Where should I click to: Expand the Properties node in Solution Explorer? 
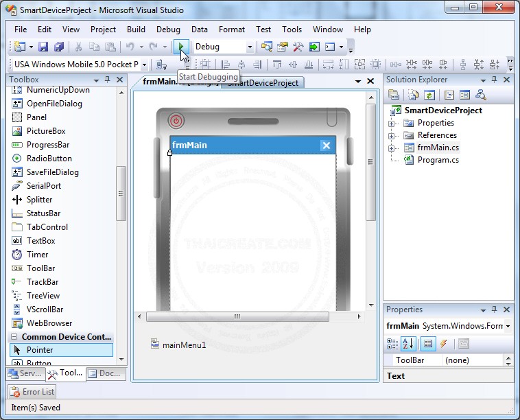(x=391, y=124)
